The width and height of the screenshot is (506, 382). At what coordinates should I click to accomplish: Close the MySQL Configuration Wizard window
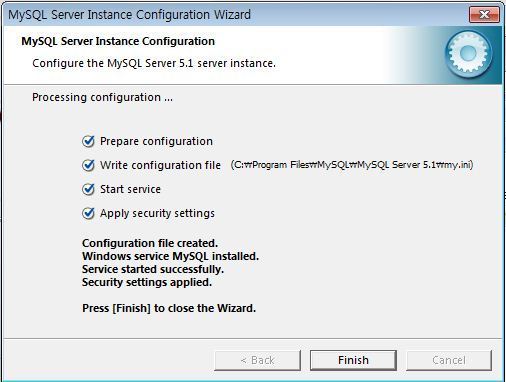[484, 14]
